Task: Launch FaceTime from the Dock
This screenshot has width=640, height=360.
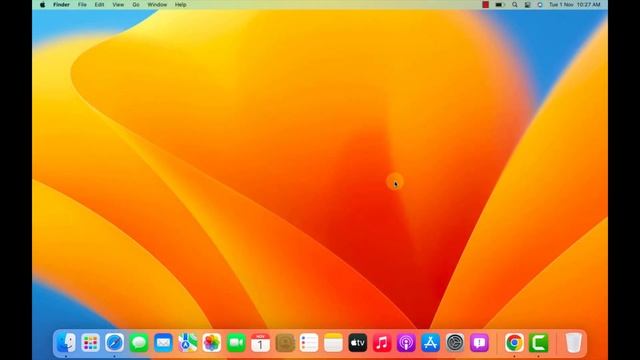Action: click(x=236, y=342)
